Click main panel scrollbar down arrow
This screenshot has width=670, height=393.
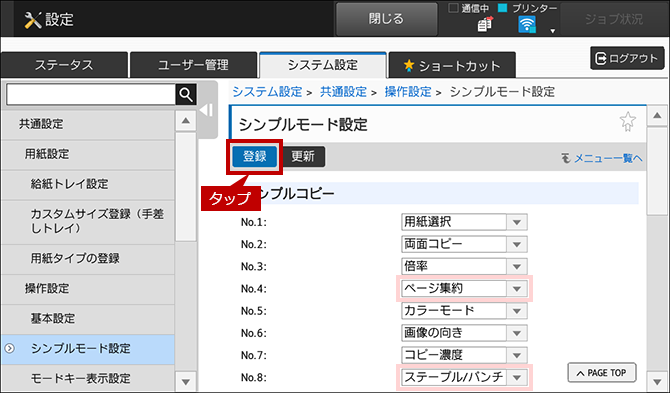pos(657,381)
